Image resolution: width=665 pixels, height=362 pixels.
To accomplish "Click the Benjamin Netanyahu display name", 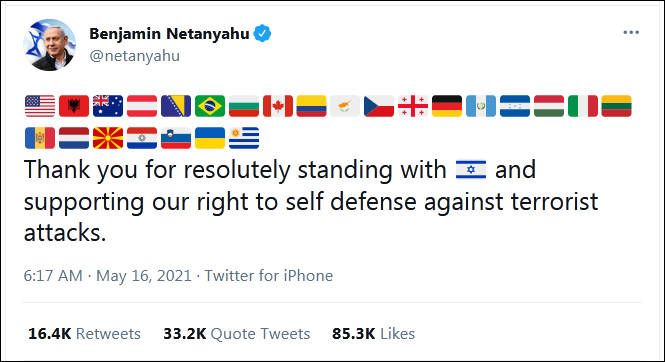I will pyautogui.click(x=169, y=33).
